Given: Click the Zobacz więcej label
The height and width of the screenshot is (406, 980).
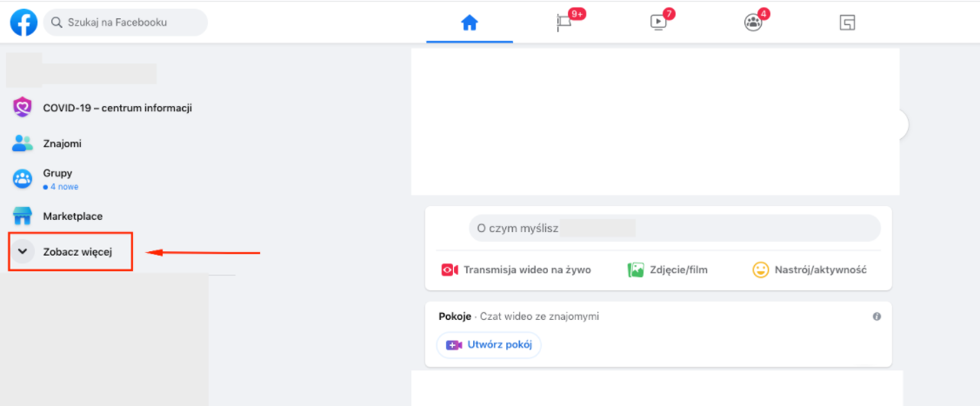Looking at the screenshot, I should [78, 252].
